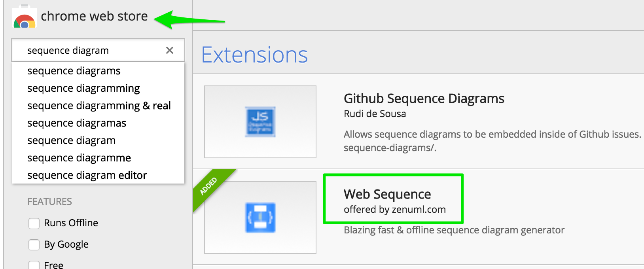Clear the search box with the X icon
This screenshot has height=269, width=644.
click(x=170, y=50)
